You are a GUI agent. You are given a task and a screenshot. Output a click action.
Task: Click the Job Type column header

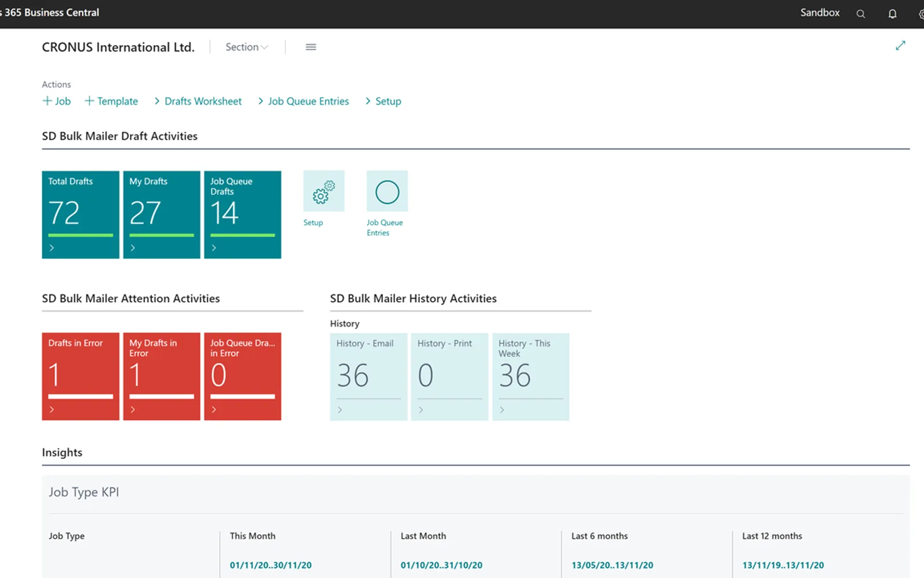[x=66, y=536]
